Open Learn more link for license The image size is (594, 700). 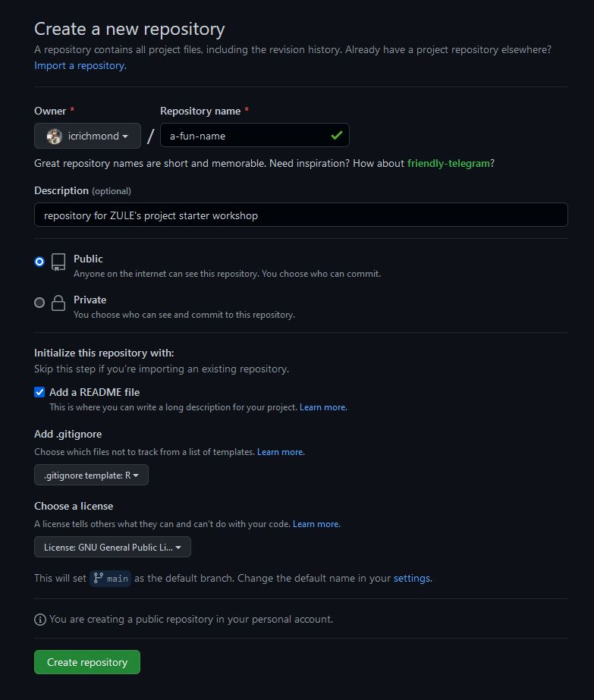pos(316,523)
